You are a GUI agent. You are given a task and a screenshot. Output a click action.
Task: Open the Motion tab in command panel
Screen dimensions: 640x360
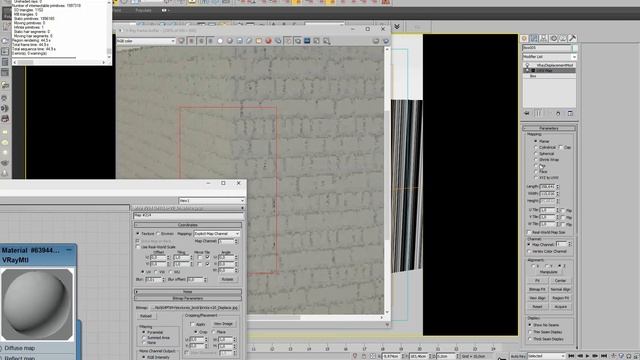[553, 38]
